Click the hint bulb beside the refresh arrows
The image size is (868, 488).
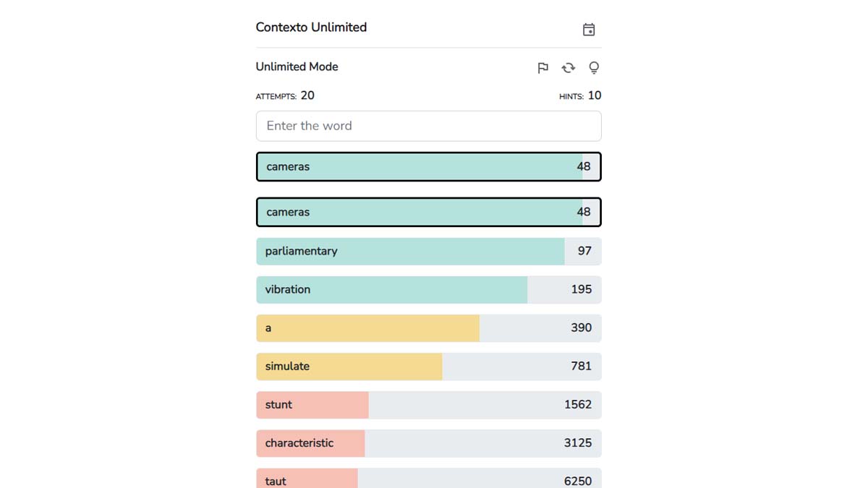click(594, 67)
